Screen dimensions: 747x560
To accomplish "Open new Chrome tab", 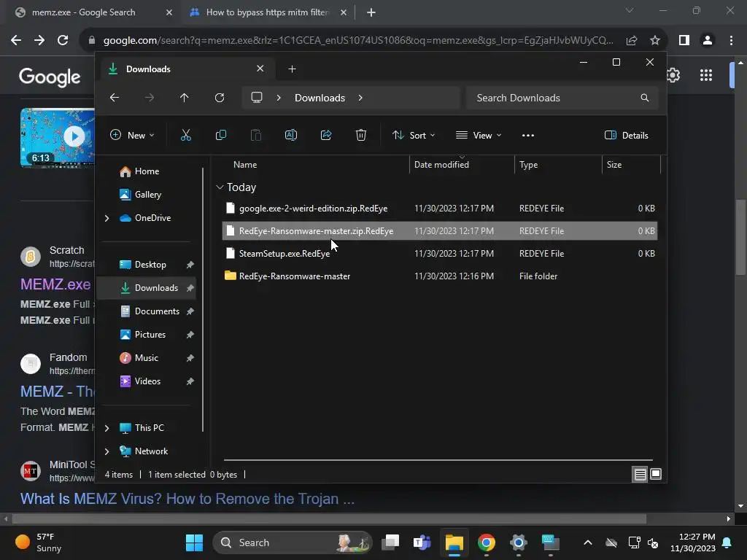I will click(371, 12).
